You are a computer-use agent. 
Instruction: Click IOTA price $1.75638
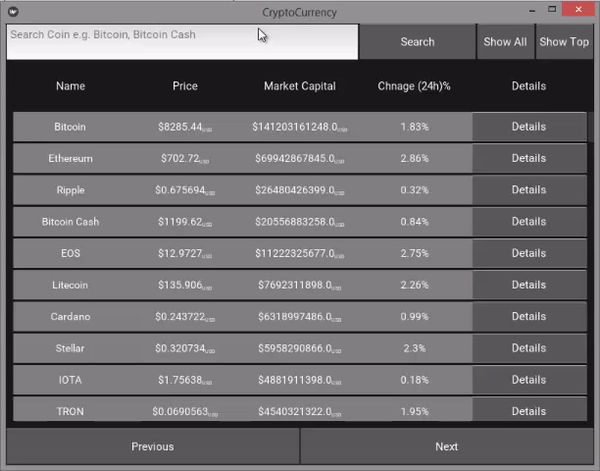(185, 380)
